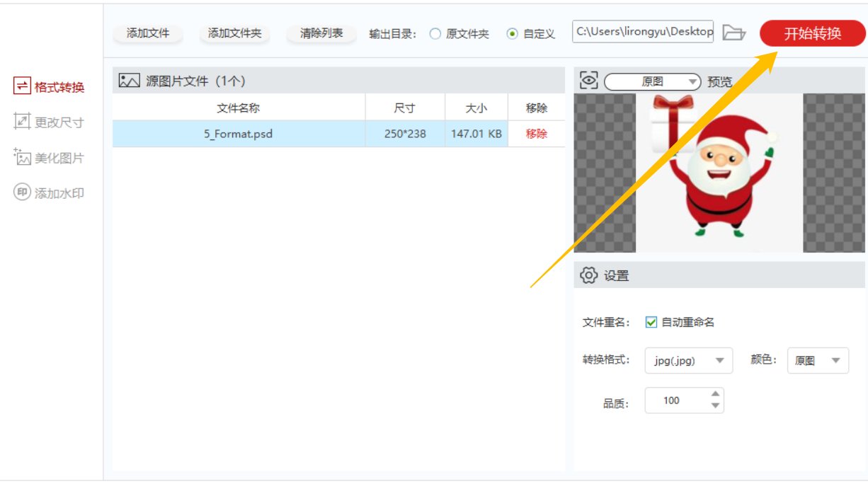The width and height of the screenshot is (868, 489).
Task: Open the 颜色 dropdown
Action: tap(818, 360)
